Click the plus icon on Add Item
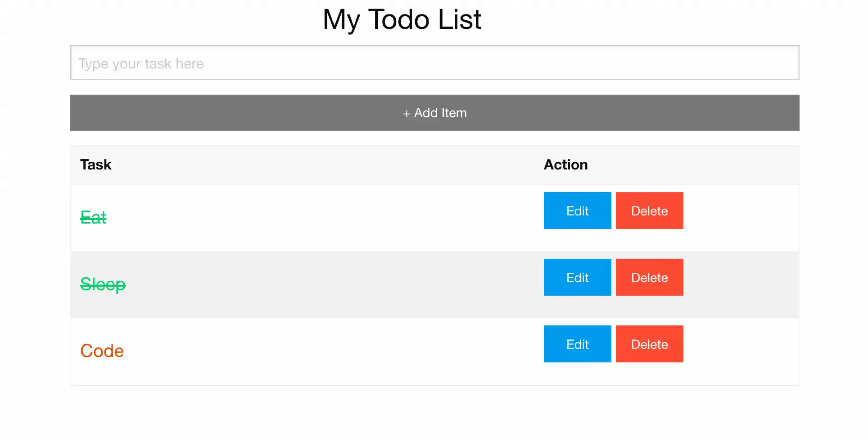The width and height of the screenshot is (868, 439). 406,114
